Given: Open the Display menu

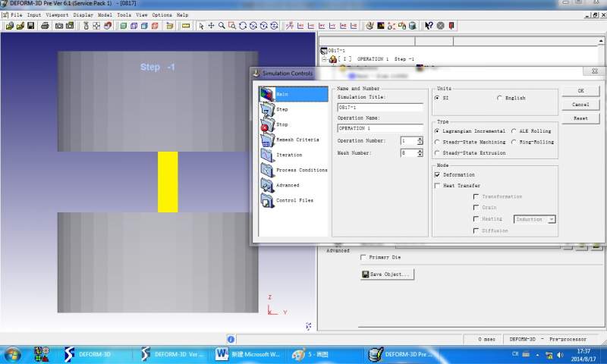Looking at the screenshot, I should [83, 15].
